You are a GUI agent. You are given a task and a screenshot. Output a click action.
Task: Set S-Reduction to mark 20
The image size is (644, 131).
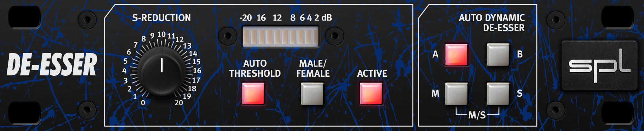179,103
